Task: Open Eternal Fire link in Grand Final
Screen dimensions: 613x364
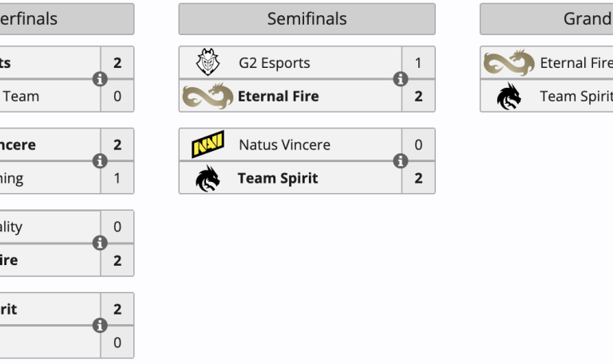Action: pos(575,63)
